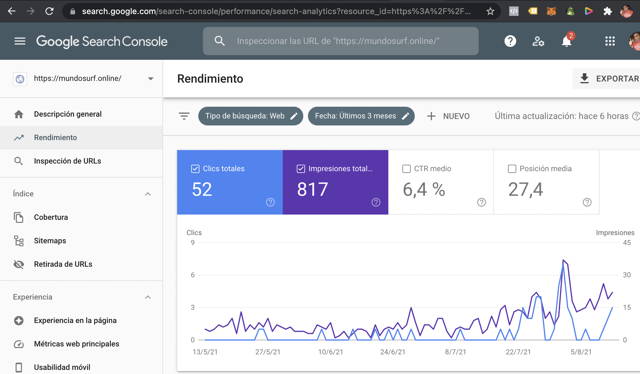The height and width of the screenshot is (374, 640).
Task: Collapse the Experiencia section
Action: 148,297
